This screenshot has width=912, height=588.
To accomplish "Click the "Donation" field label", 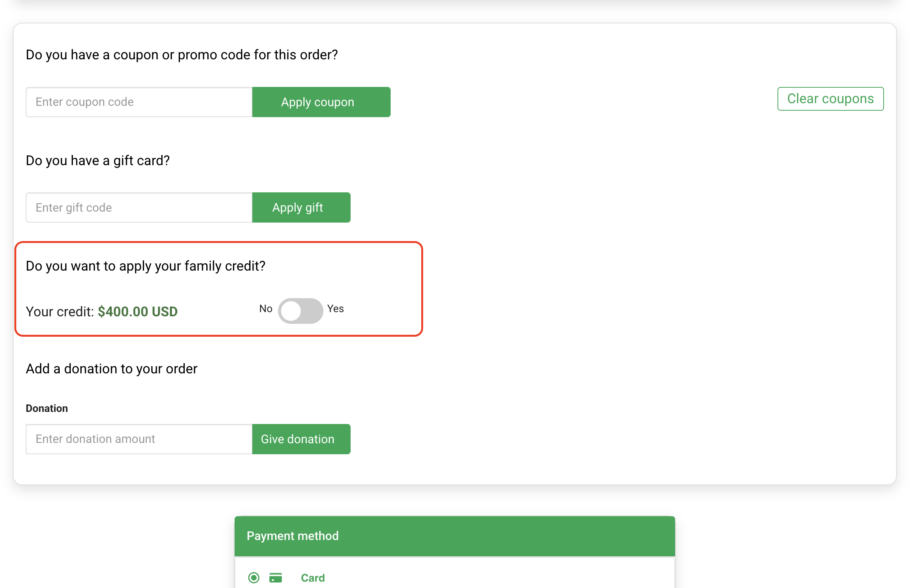I will [x=46, y=408].
